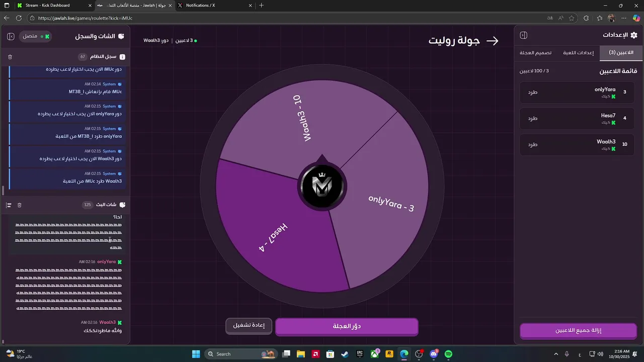This screenshot has height=362, width=644.
Task: Kick onlyYara with طرد button
Action: (x=532, y=92)
